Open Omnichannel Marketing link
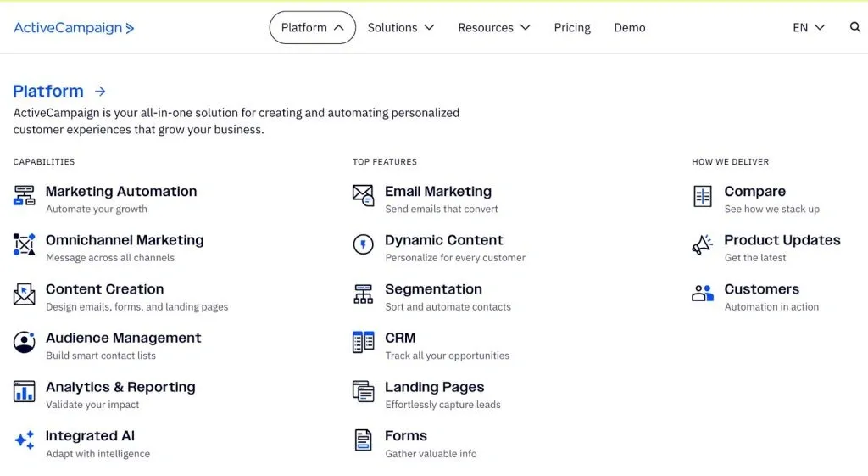This screenshot has height=476, width=868. pyautogui.click(x=125, y=240)
